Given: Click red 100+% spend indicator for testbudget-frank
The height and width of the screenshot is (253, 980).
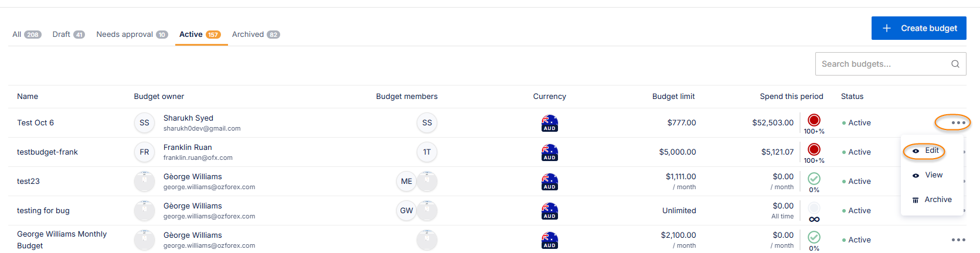Looking at the screenshot, I should point(814,150).
